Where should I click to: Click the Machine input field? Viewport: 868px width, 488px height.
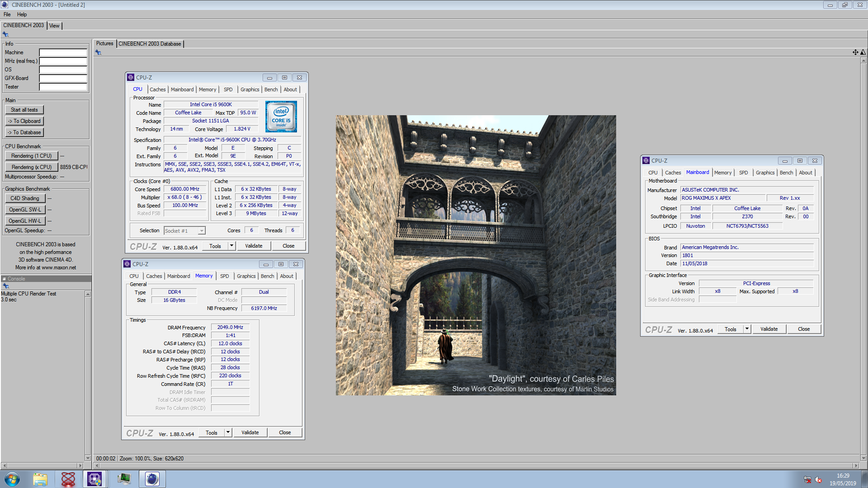tap(63, 52)
